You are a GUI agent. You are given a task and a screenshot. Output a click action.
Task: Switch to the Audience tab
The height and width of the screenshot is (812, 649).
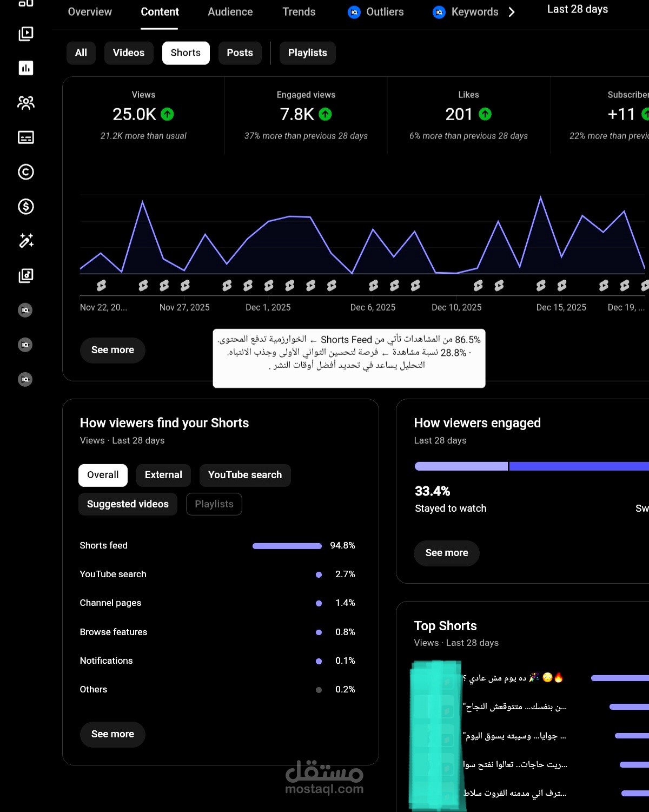coord(230,12)
